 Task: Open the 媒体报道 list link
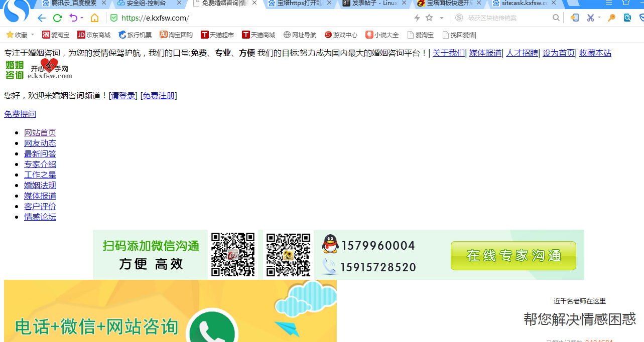point(40,196)
